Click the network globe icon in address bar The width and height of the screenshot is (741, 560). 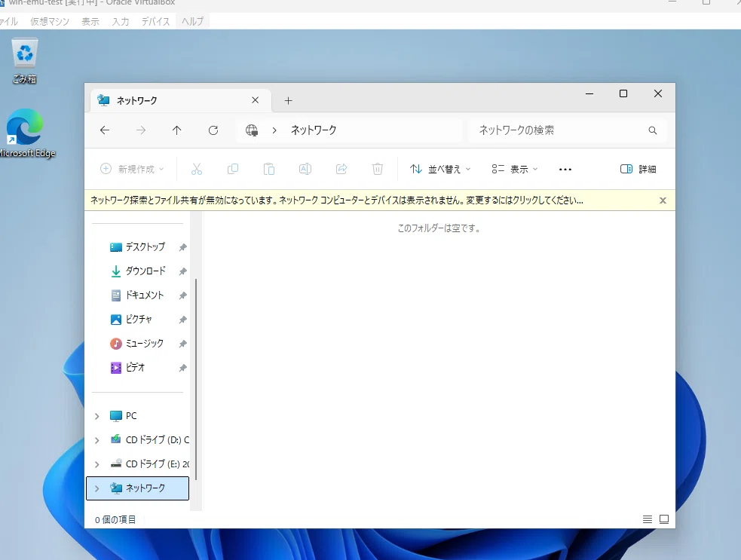(x=252, y=130)
